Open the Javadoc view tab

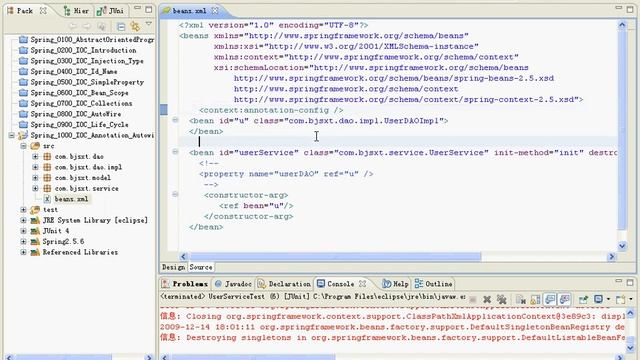pos(233,284)
